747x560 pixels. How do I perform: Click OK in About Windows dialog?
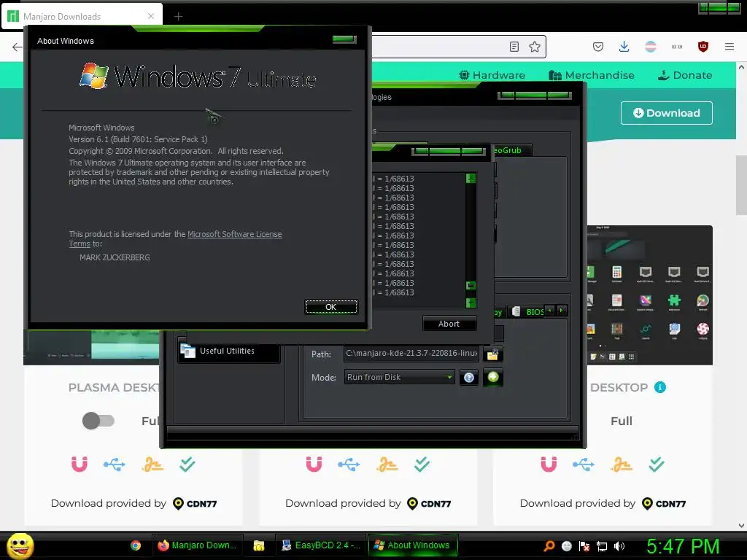pyautogui.click(x=331, y=307)
